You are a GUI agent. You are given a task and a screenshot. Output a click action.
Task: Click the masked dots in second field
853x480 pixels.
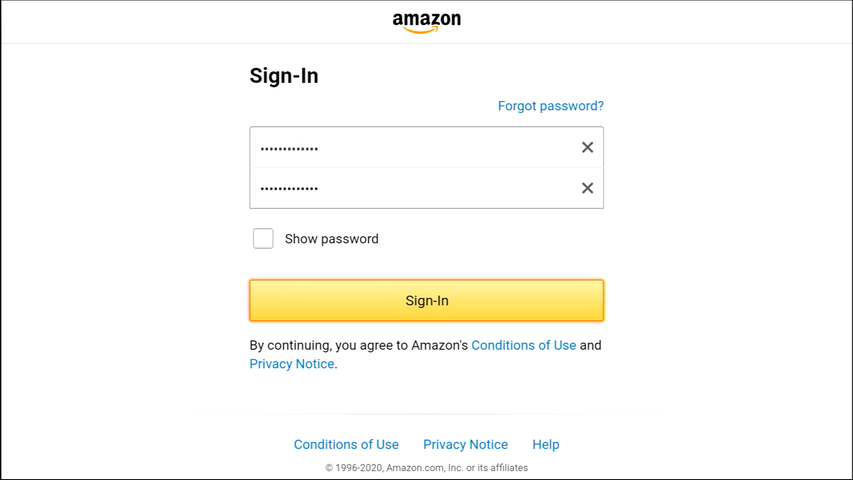(289, 189)
